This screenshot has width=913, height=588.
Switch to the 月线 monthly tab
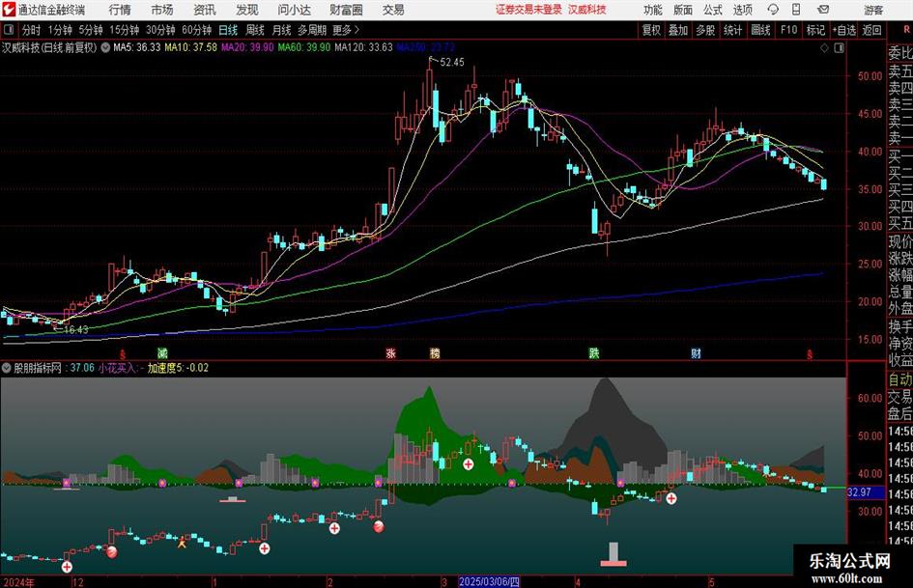click(282, 30)
